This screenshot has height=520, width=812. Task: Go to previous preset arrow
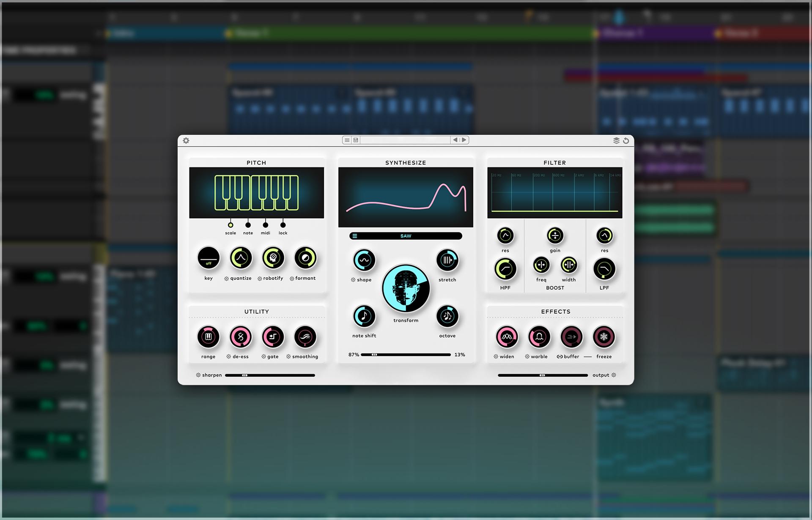pyautogui.click(x=455, y=140)
